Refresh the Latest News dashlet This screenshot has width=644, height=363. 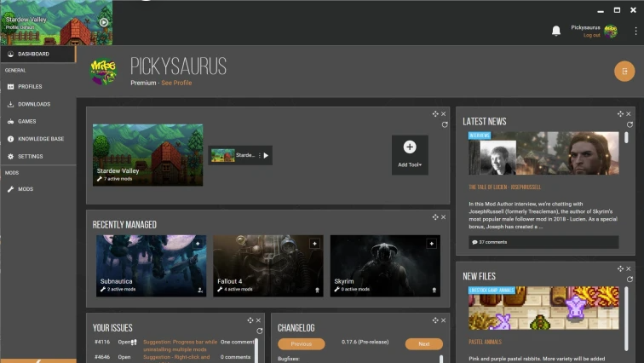tap(630, 124)
